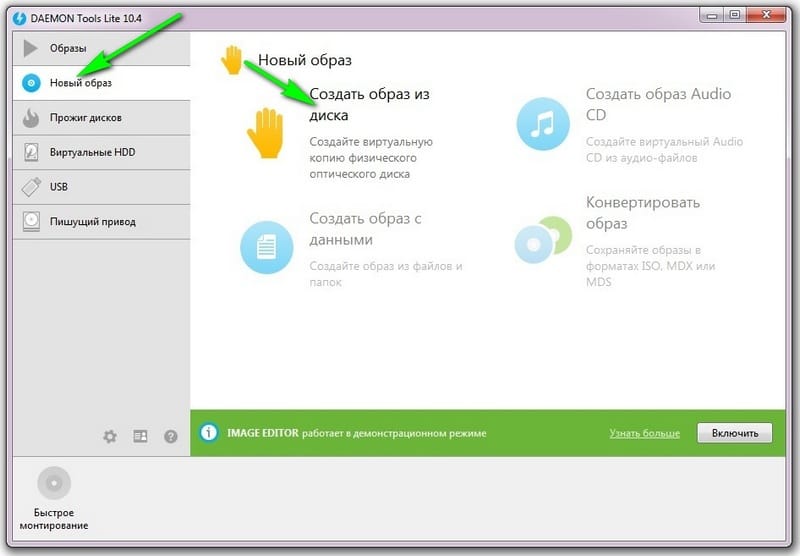800x556 pixels.
Task: Click the flame icon for Прожиг дисков
Action: click(x=31, y=118)
